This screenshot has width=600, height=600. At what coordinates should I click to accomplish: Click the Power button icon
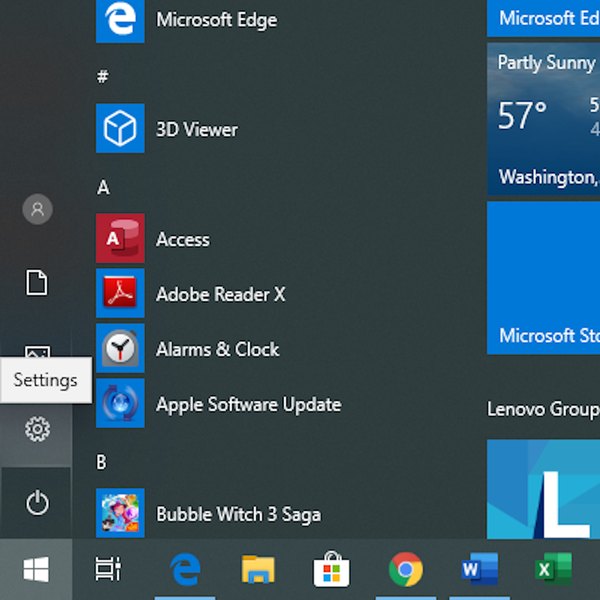pyautogui.click(x=37, y=502)
